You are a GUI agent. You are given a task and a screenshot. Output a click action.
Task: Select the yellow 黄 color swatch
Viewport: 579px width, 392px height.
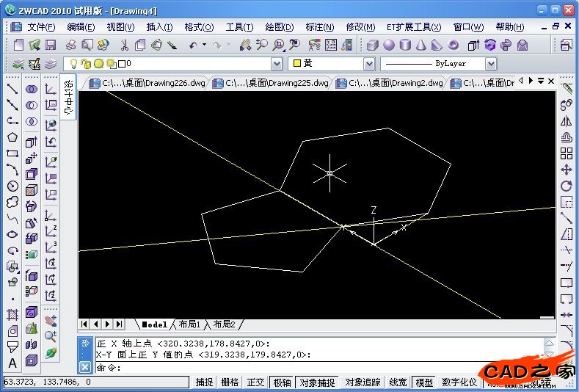coord(297,64)
